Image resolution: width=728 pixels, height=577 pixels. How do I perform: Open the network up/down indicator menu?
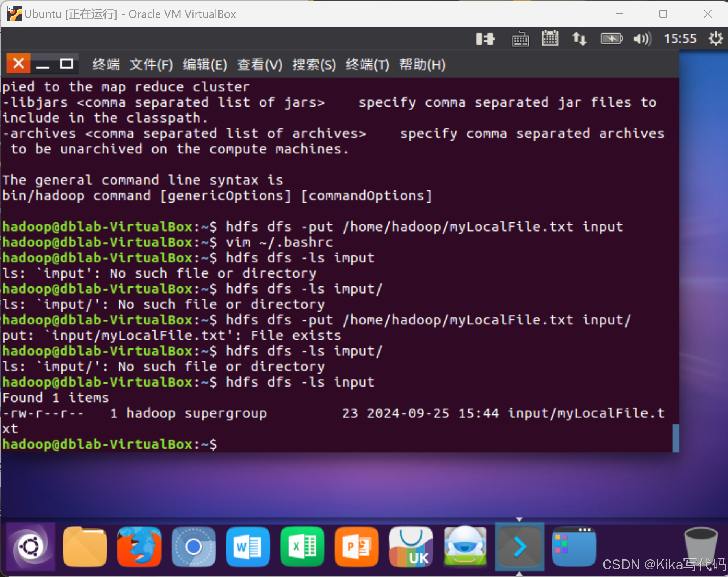[579, 38]
